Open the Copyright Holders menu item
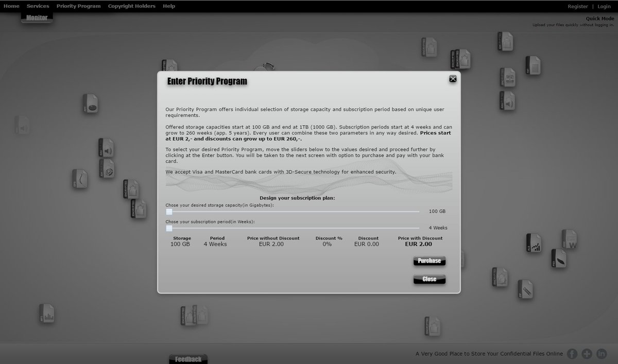The image size is (618, 364). 132,6
